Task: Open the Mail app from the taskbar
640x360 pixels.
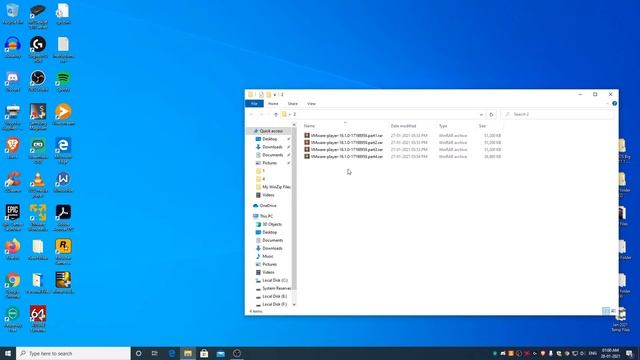Action: pos(220,353)
